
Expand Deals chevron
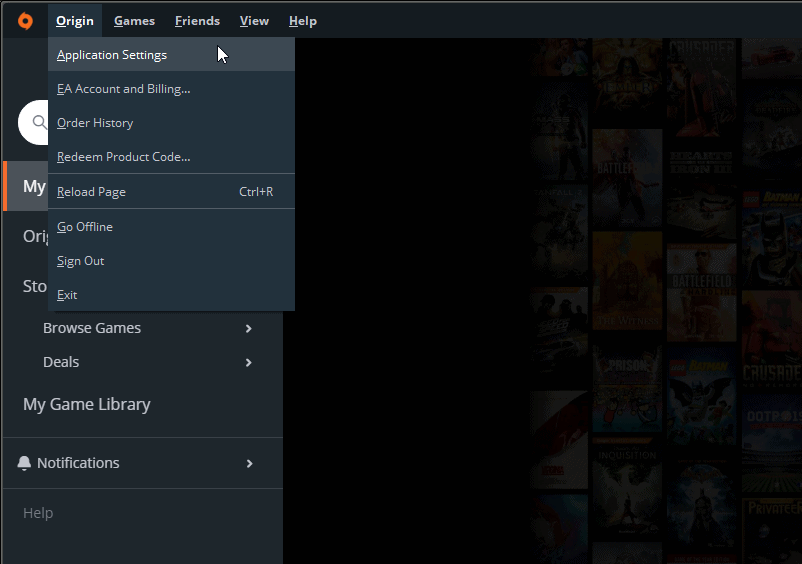[x=249, y=363]
